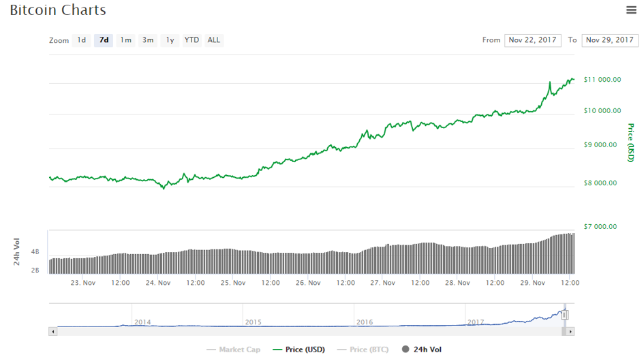This screenshot has width=644, height=355.
Task: Click the $11 000.00 axis label
Action: [x=602, y=80]
